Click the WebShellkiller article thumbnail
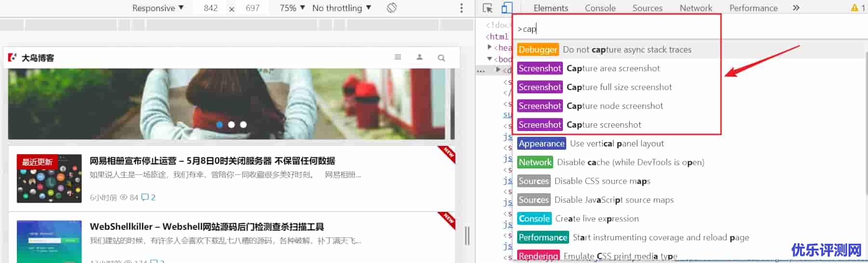Viewport: 868px width, 263px height. (x=49, y=242)
